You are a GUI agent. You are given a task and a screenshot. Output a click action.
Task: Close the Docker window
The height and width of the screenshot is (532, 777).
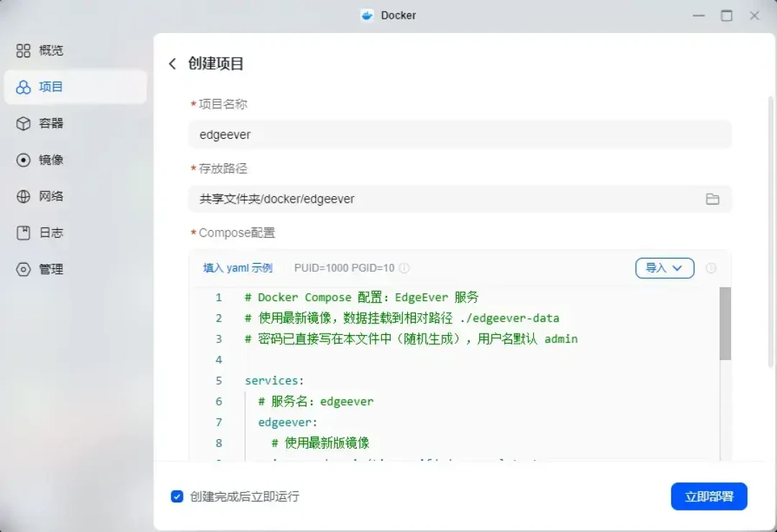754,15
